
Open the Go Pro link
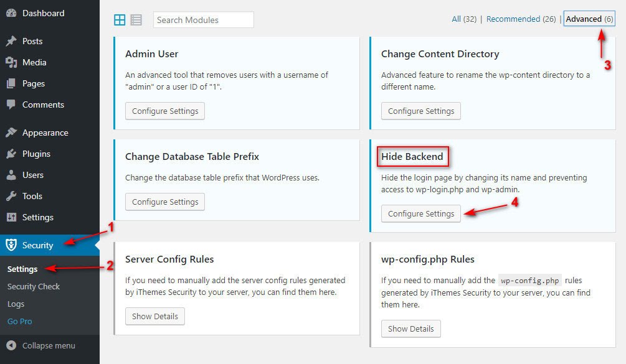click(20, 322)
